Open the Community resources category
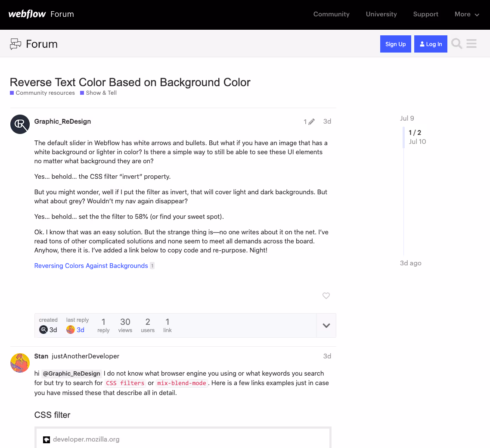The height and width of the screenshot is (448, 490). (x=42, y=93)
